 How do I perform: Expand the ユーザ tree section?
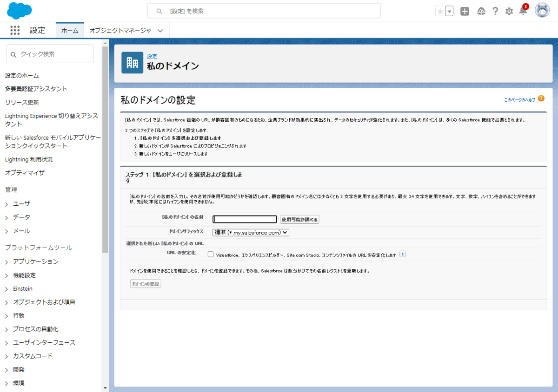tap(7, 204)
